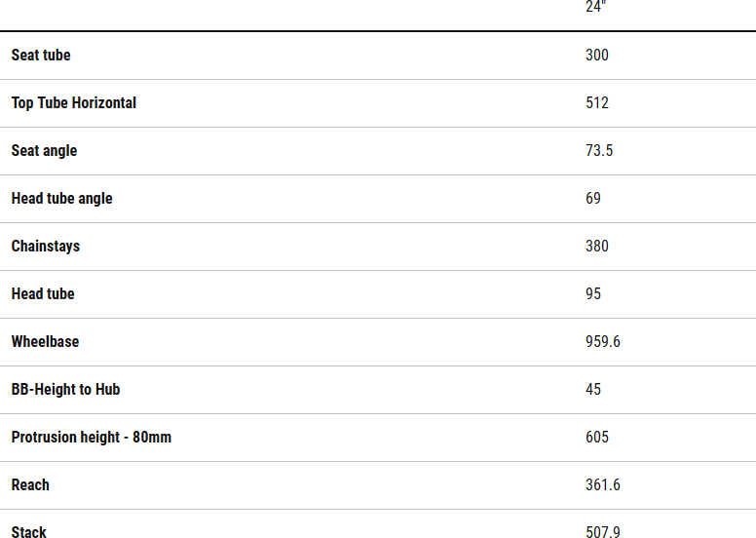
Task: Select the Top Tube Horizontal label
Action: tap(74, 103)
